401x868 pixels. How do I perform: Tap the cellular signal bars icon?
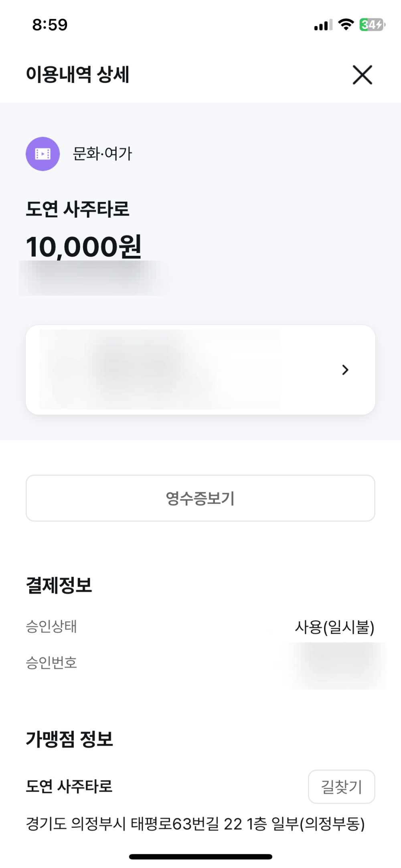tap(323, 25)
